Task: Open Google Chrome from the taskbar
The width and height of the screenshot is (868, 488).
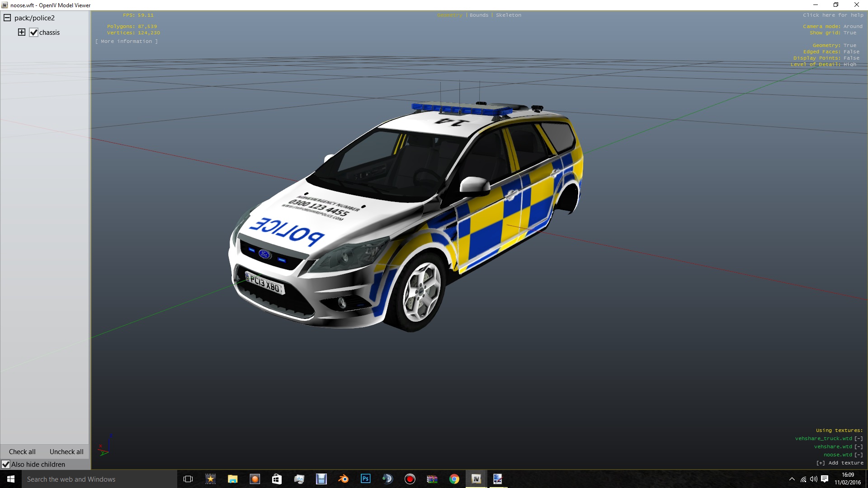Action: [x=454, y=479]
